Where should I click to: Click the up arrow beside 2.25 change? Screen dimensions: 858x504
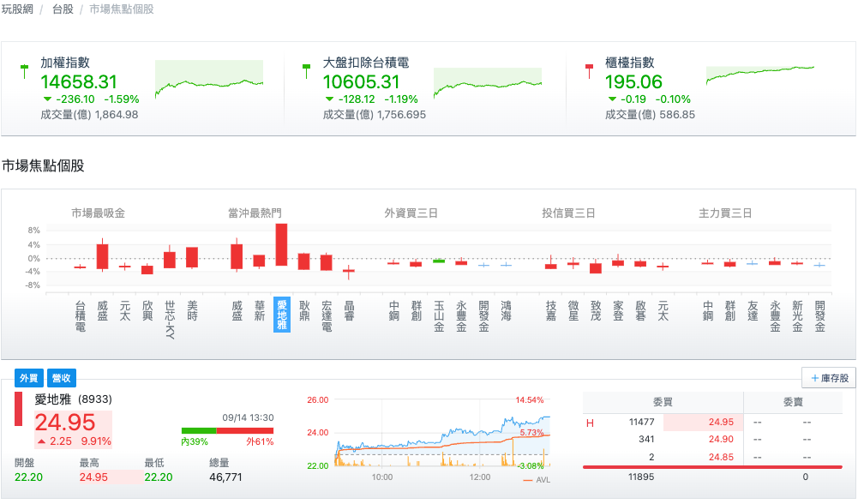pos(42,441)
